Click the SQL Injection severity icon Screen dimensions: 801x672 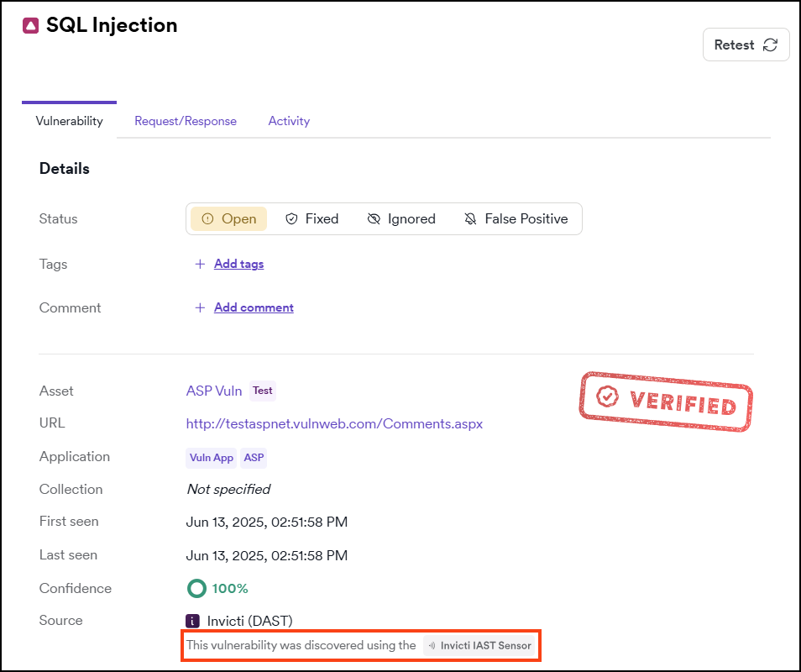point(31,26)
